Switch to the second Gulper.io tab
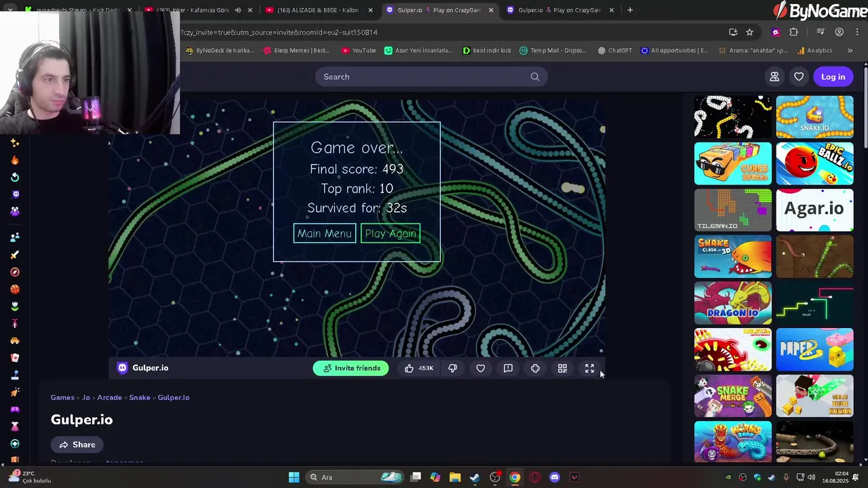 point(560,10)
